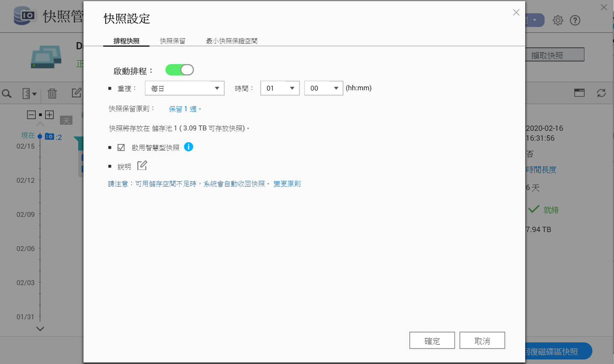Open the minute dropdown showing 00
The image size is (614, 364).
(324, 88)
